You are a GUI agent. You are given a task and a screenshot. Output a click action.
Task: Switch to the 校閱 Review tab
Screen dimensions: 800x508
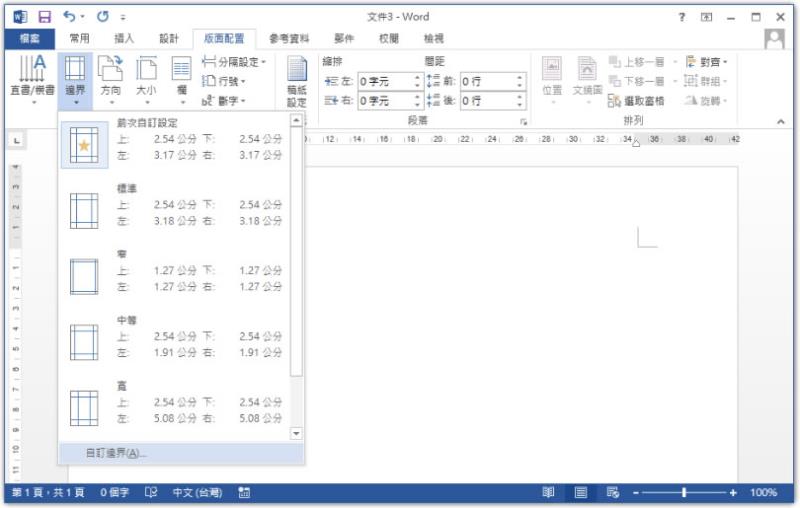point(389,39)
